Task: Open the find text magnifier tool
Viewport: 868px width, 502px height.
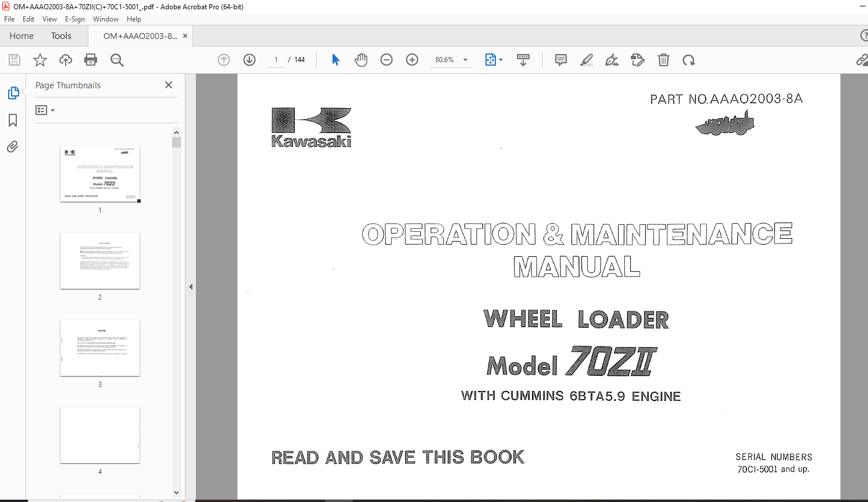Action: click(117, 60)
